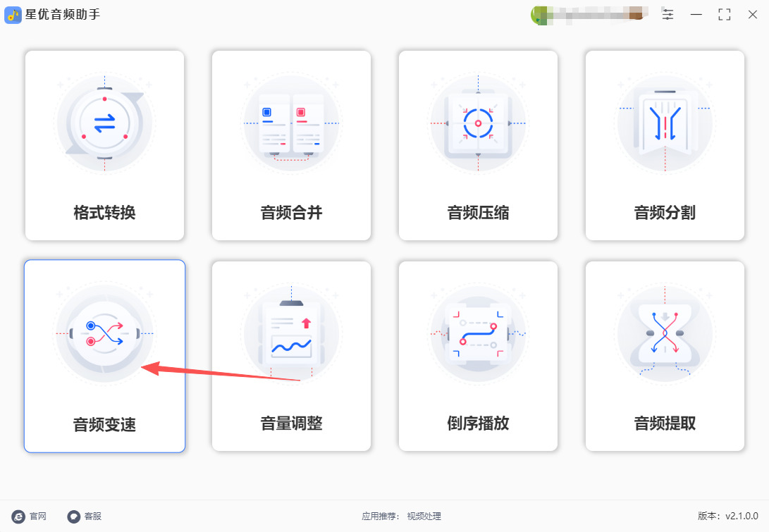Open the 音频变速 speed change icon
This screenshot has height=532, width=769.
point(104,333)
